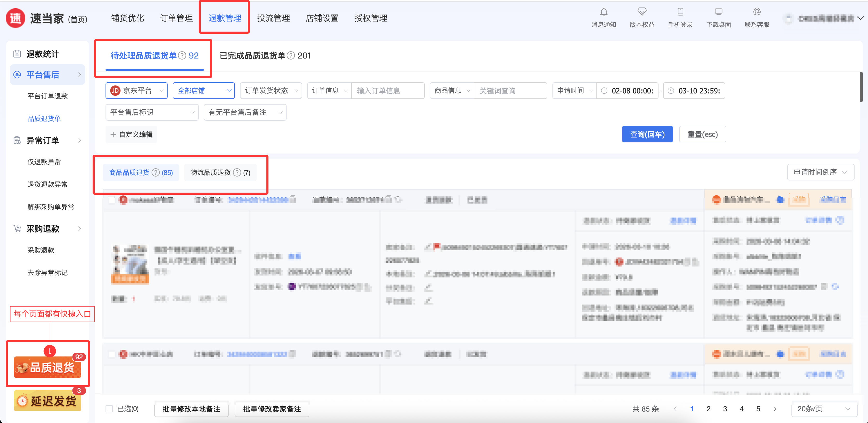Open the 京东平台 platform dropdown
This screenshot has height=423, width=868.
click(137, 91)
